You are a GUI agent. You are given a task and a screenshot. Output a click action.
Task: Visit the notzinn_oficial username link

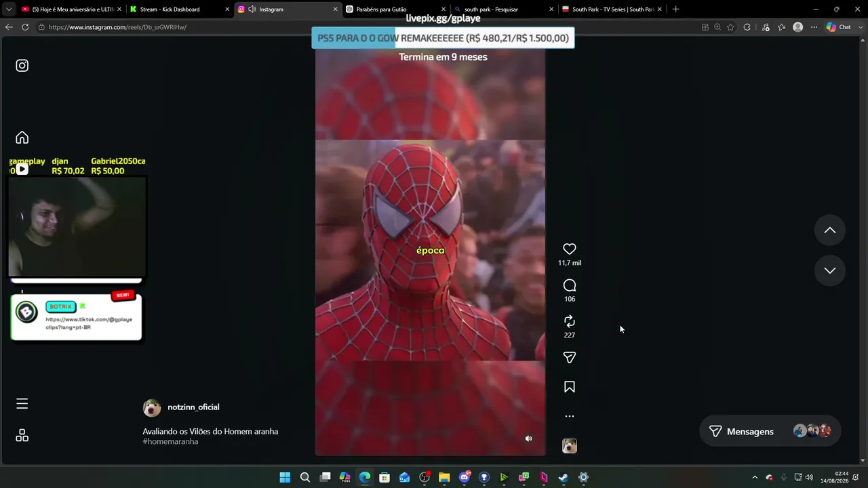(x=193, y=407)
